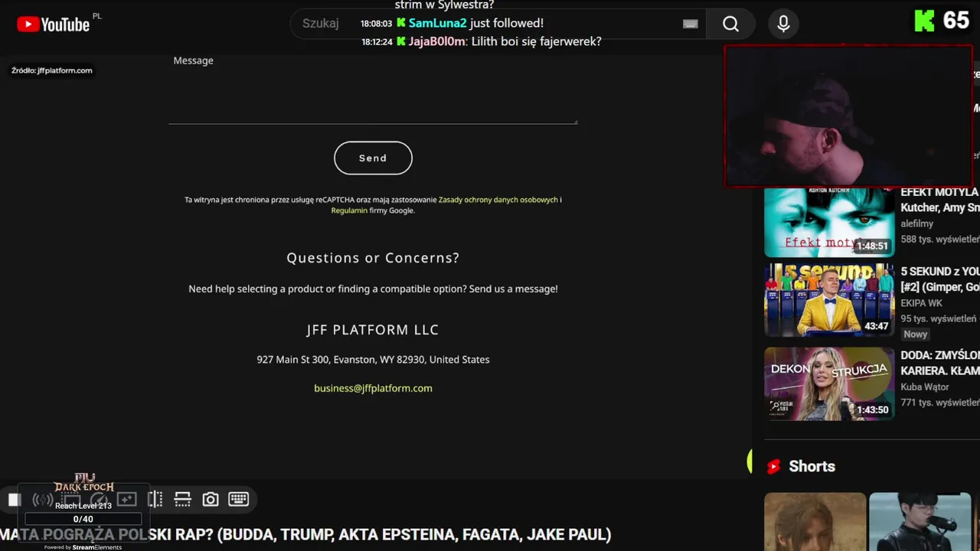Click the Reach Level 213 goal text
Image resolution: width=980 pixels, height=551 pixels.
(x=83, y=506)
